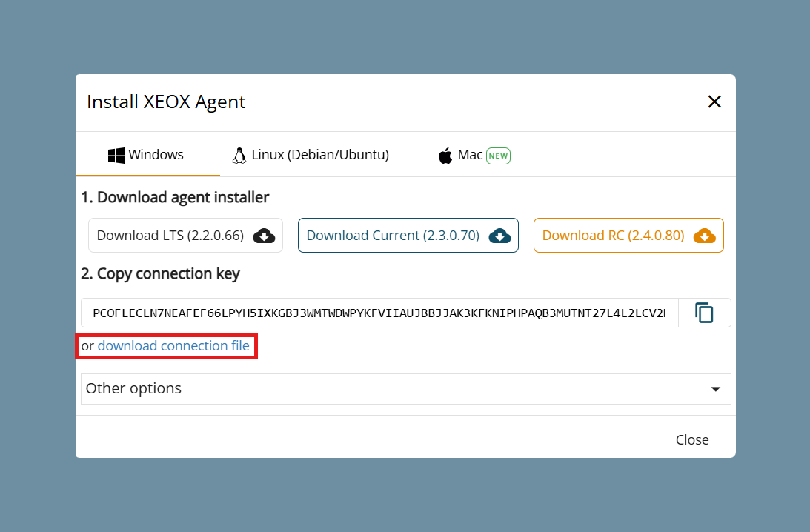The width and height of the screenshot is (810, 532).
Task: Download LTS (2.2.0.66) installer
Action: point(185,236)
